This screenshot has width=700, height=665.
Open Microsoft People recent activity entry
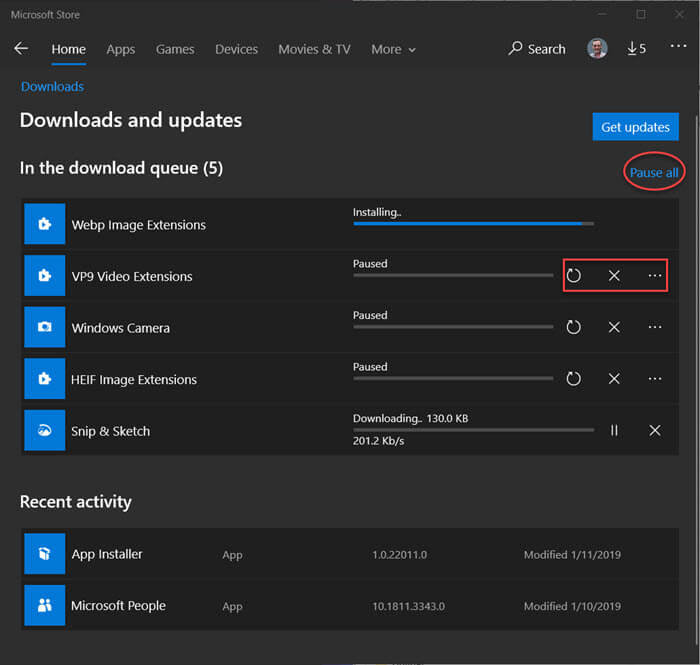coord(350,605)
